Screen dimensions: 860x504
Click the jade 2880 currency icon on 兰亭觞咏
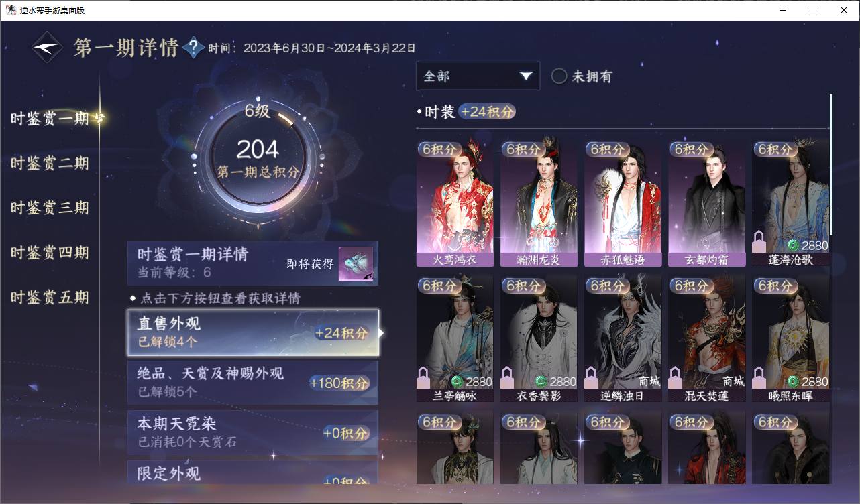coord(458,381)
